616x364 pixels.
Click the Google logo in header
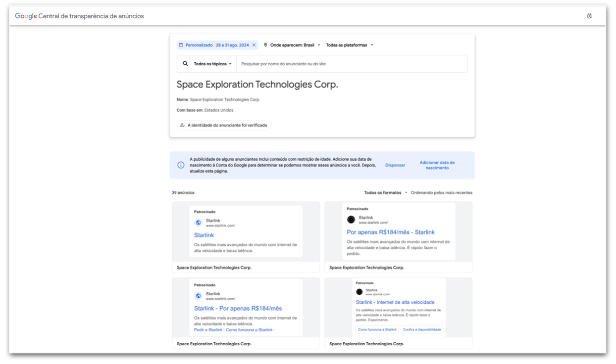[x=26, y=16]
